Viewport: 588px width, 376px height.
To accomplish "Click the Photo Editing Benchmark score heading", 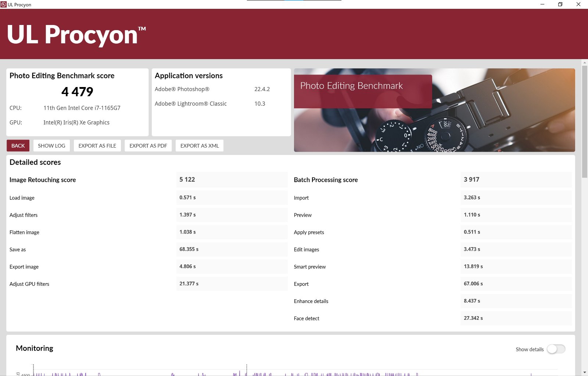I will pos(62,76).
